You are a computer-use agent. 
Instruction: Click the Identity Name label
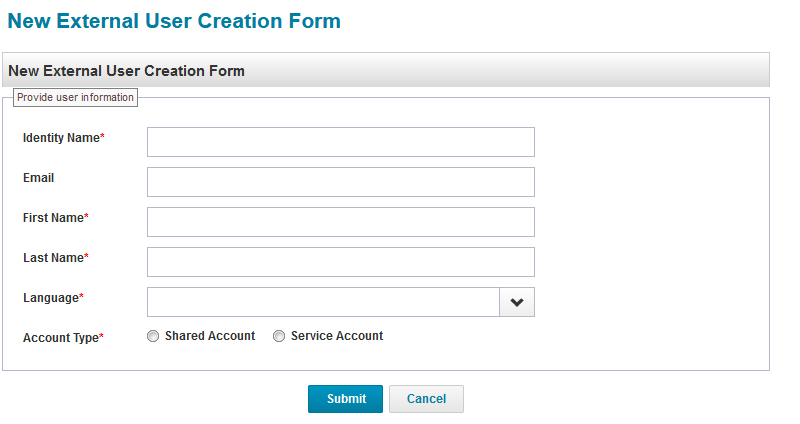click(x=61, y=138)
